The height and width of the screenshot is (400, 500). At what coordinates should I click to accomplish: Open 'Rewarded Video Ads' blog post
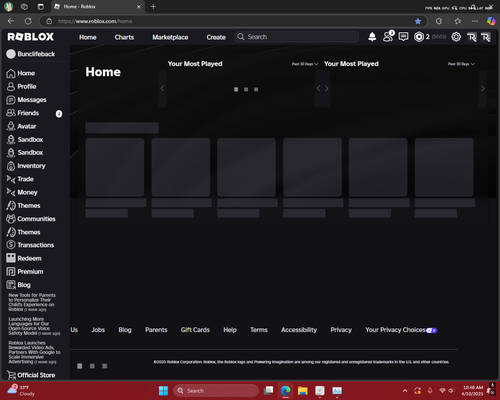point(35,352)
